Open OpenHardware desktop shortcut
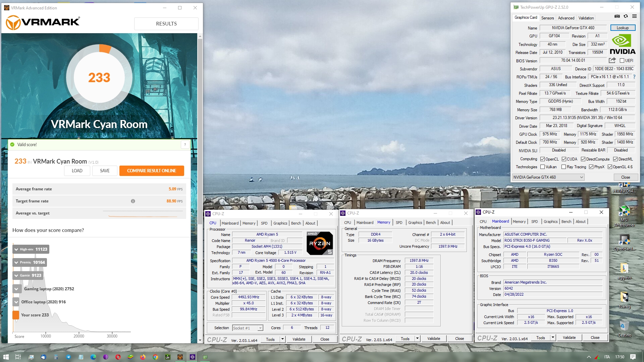The height and width of the screenshot is (362, 644). [624, 243]
